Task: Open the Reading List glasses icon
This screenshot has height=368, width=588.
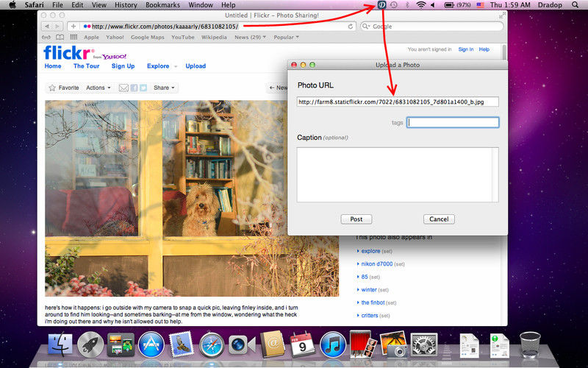Action: pyautogui.click(x=46, y=38)
